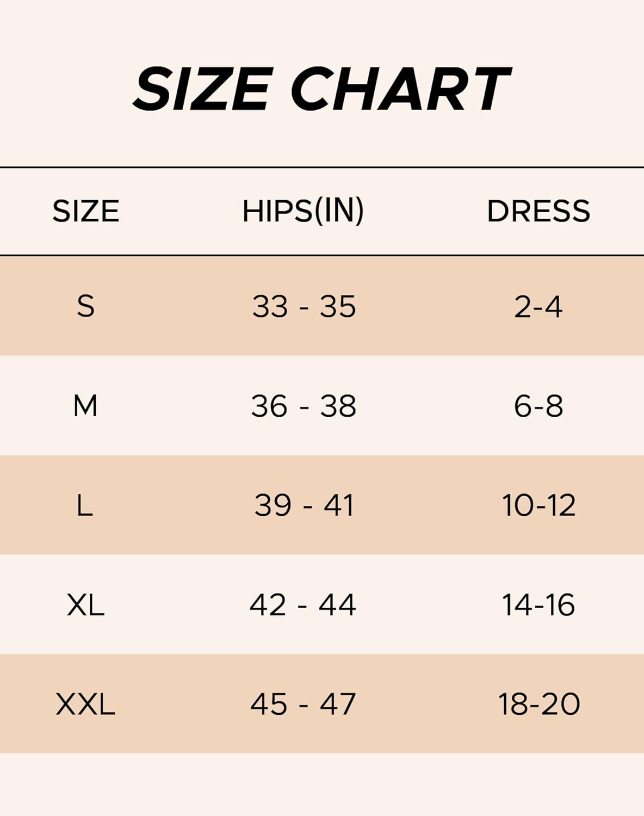Viewport: 644px width, 816px height.
Task: Choose the XXL size label
Action: click(x=85, y=704)
